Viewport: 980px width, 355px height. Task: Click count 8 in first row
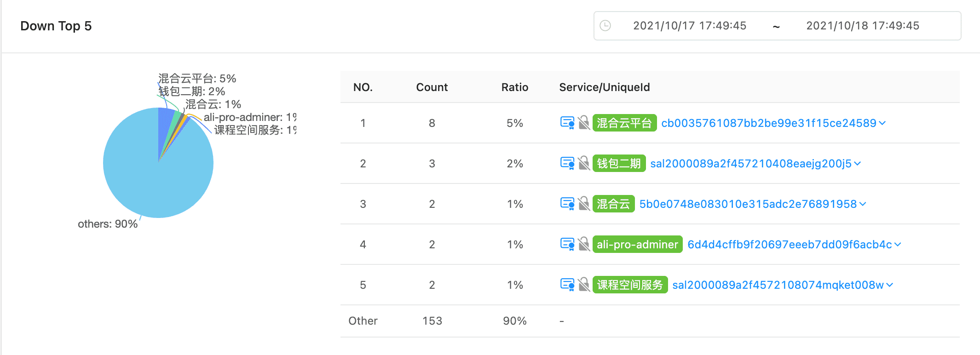click(x=432, y=123)
